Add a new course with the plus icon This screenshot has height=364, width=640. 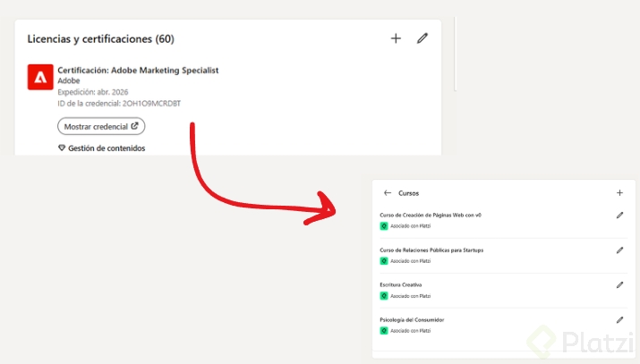(619, 192)
